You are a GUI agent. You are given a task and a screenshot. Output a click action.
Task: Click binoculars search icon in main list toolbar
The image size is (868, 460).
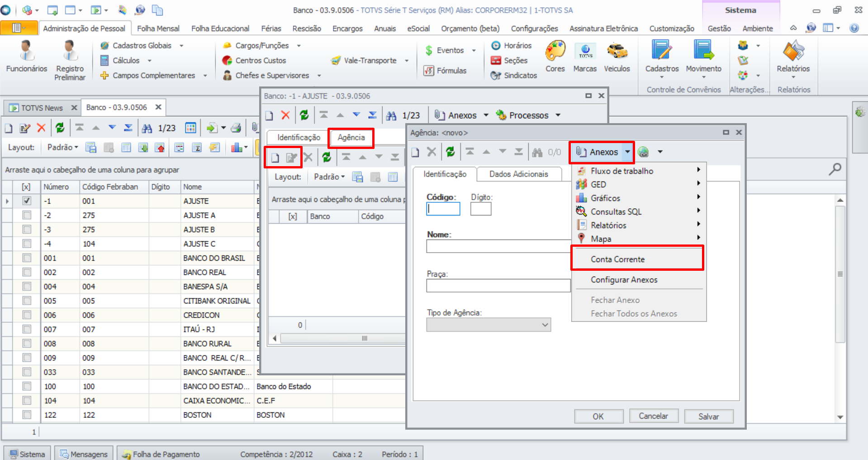pyautogui.click(x=147, y=128)
